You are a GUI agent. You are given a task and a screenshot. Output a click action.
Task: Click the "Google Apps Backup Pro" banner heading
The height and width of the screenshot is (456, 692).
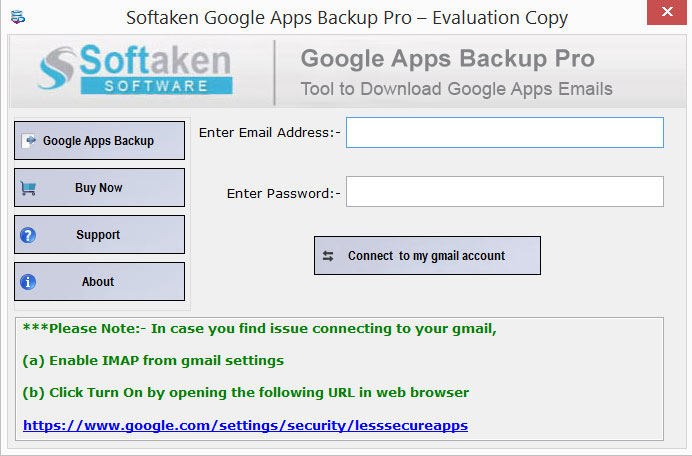(x=448, y=59)
